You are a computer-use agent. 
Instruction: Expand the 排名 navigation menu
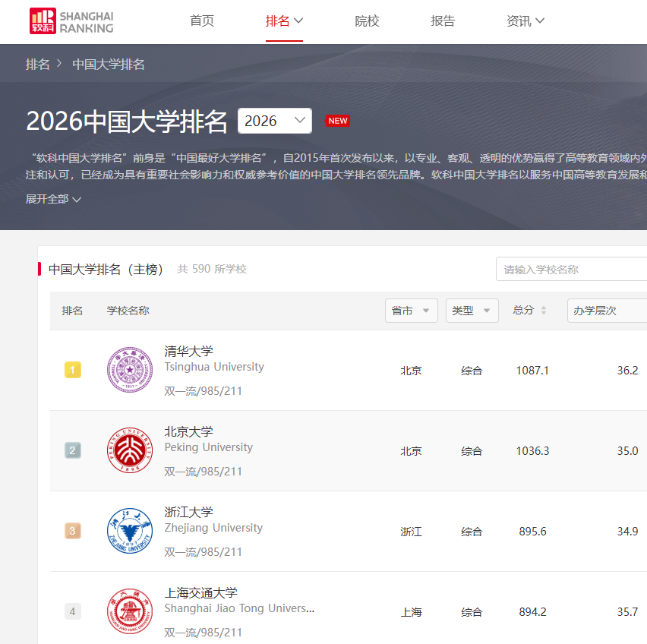click(x=284, y=21)
